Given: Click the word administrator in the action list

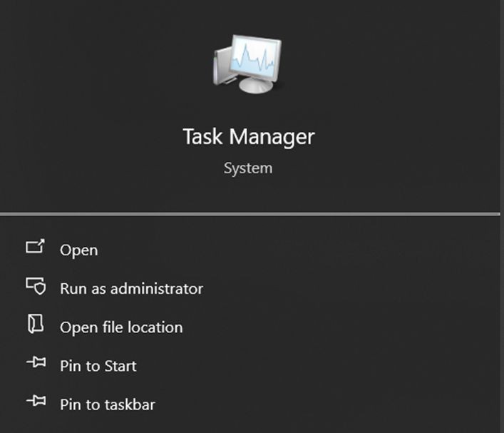Looking at the screenshot, I should 156,289.
